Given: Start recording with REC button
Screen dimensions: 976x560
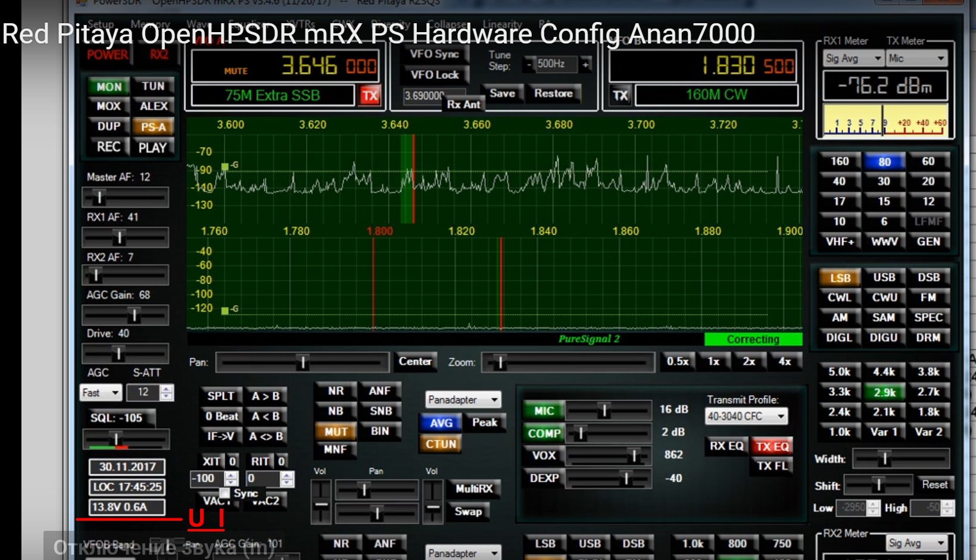Looking at the screenshot, I should 108,147.
